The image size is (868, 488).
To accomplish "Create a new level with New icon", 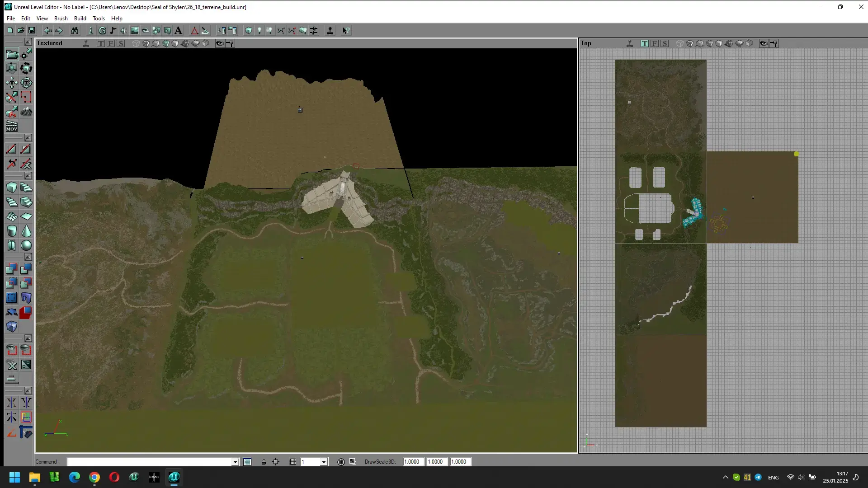I will pyautogui.click(x=10, y=30).
